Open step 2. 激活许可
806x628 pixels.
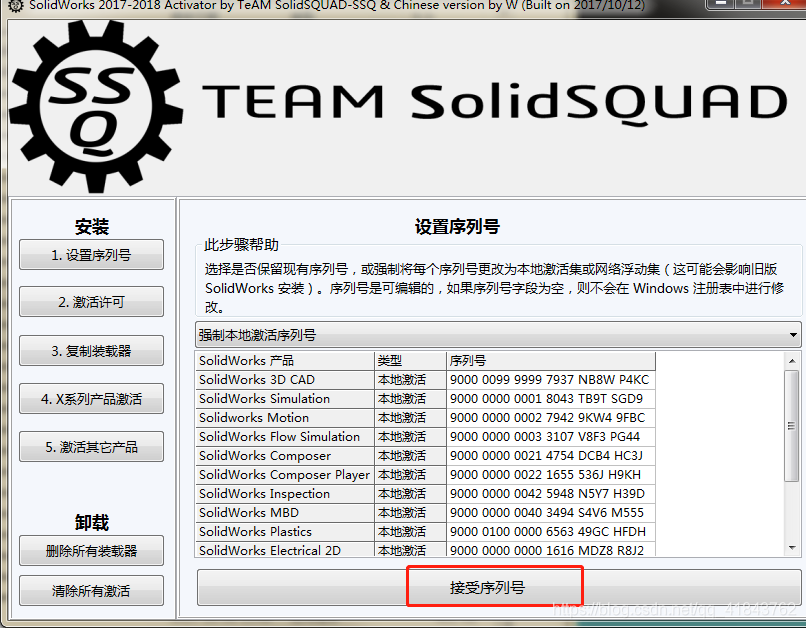91,302
